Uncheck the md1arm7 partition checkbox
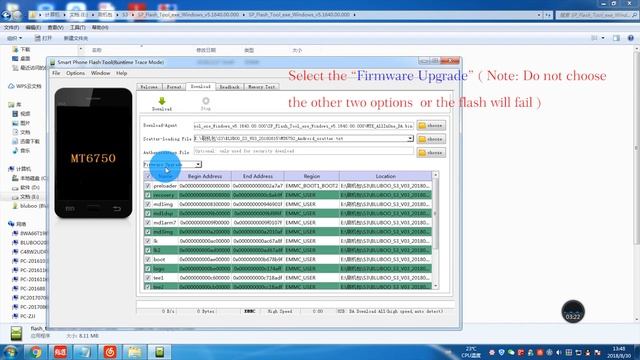The height and width of the screenshot is (360, 640). point(148,222)
